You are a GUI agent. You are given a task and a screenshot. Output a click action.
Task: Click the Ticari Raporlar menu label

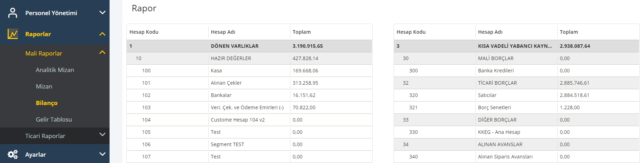coord(45,136)
